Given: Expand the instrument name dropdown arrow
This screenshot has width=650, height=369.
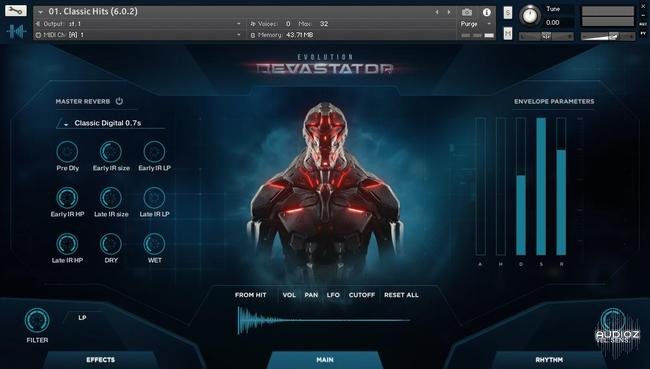Looking at the screenshot, I should (41, 12).
